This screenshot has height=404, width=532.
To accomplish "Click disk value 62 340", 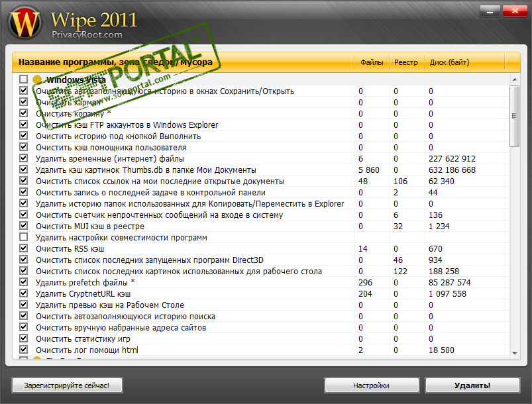I will click(441, 181).
